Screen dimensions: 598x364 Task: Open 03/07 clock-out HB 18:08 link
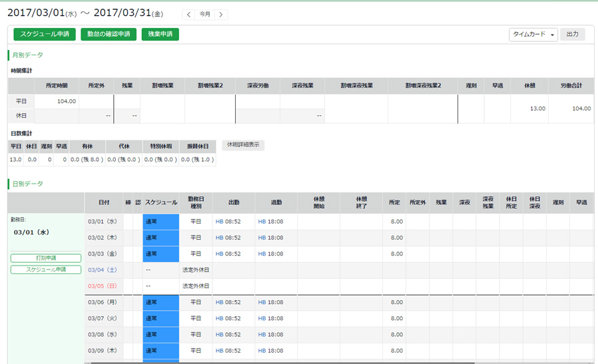[271, 318]
